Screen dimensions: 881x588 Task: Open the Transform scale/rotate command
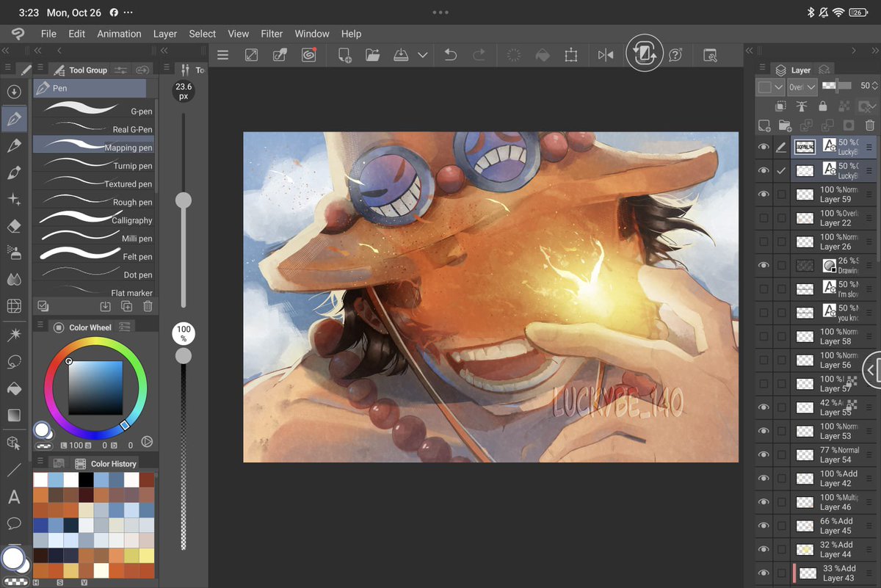tap(570, 55)
